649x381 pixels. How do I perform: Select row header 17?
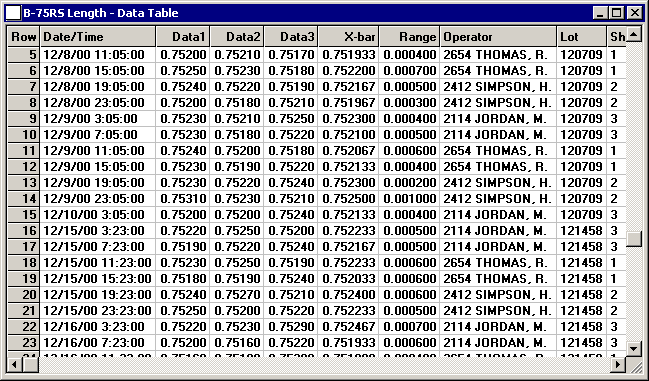24,247
